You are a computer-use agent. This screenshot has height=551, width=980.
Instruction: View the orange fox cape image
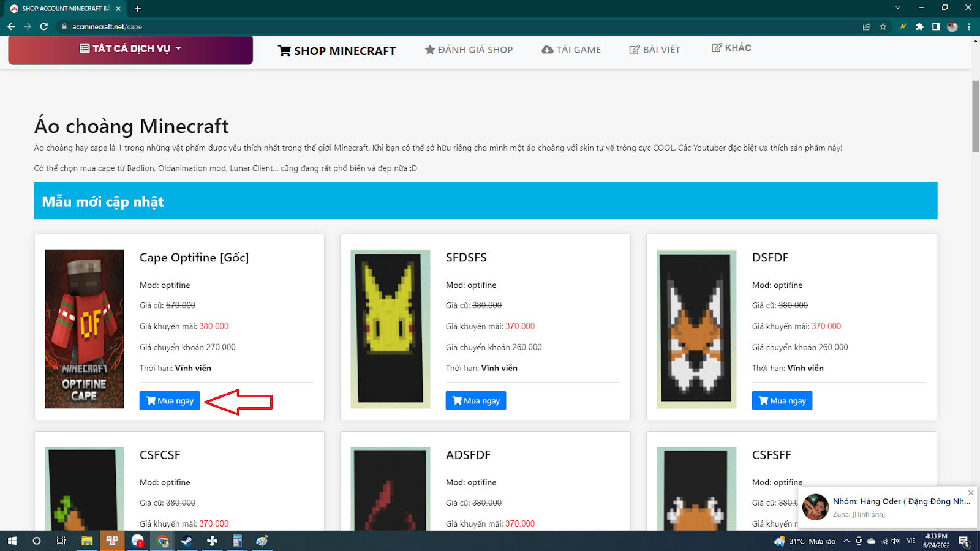click(697, 329)
